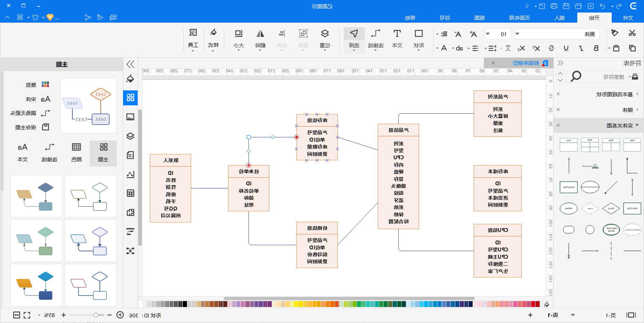Close the 数据库模型 document tab
This screenshot has height=323, width=644.
[493, 63]
